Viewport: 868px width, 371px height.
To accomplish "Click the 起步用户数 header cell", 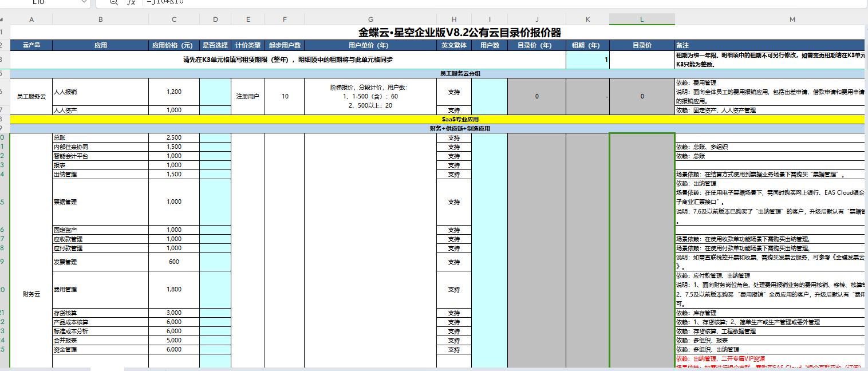I will [x=285, y=45].
